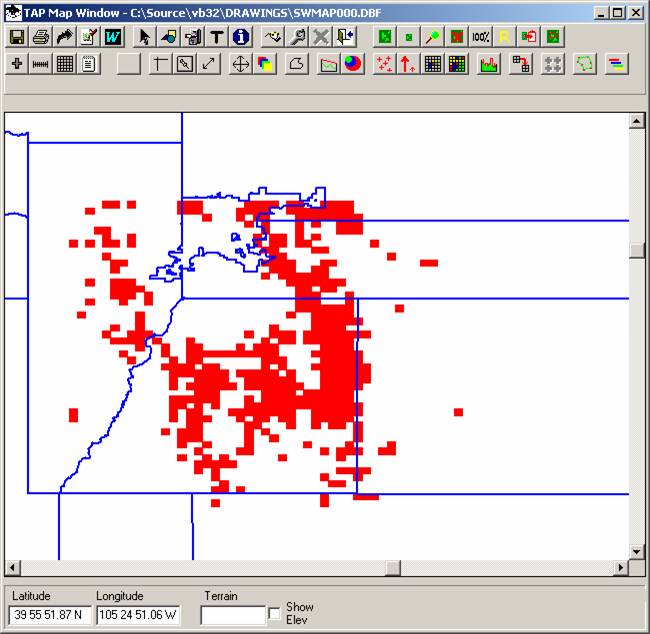This screenshot has height=634, width=650.
Task: Click the green square red arrow export icon
Action: [529, 37]
